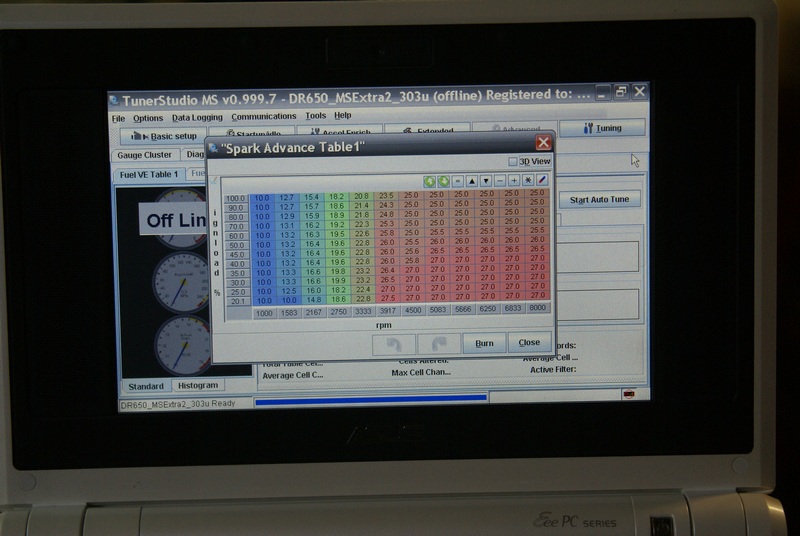Select rpm bin 5666 header cell
Viewport: 800px width, 536px height.
[463, 309]
